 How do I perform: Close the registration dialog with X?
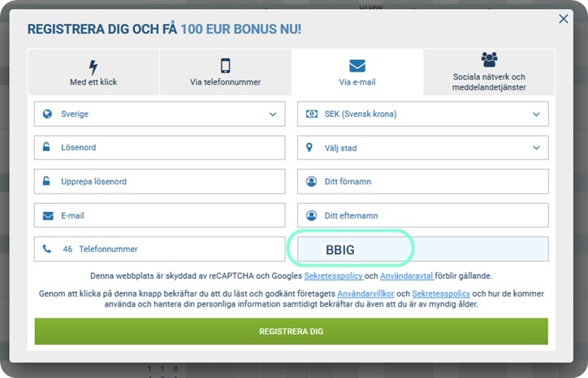point(564,19)
